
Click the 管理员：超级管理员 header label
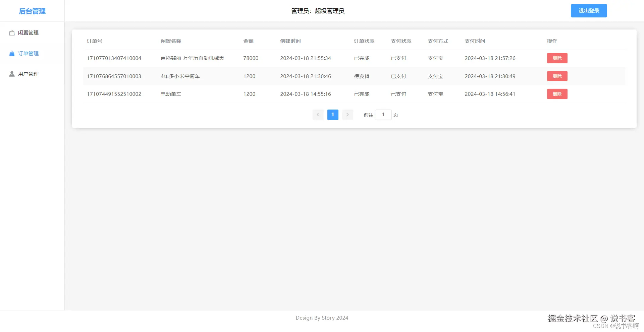[318, 11]
